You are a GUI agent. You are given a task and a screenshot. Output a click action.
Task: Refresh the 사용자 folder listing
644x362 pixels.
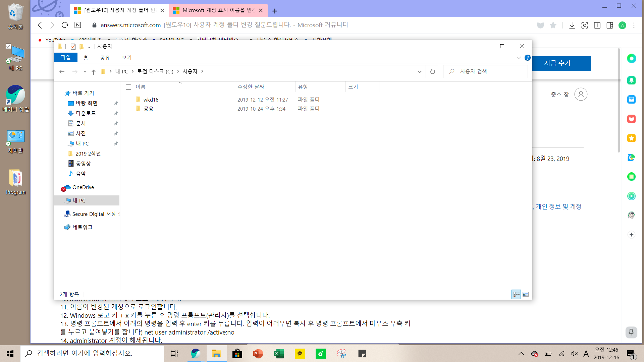(432, 71)
